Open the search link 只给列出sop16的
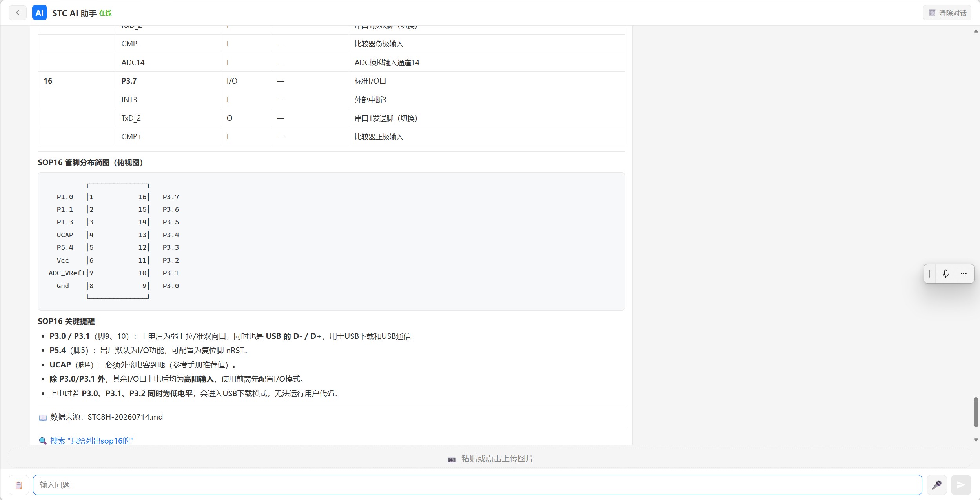This screenshot has width=980, height=500. pyautogui.click(x=91, y=441)
